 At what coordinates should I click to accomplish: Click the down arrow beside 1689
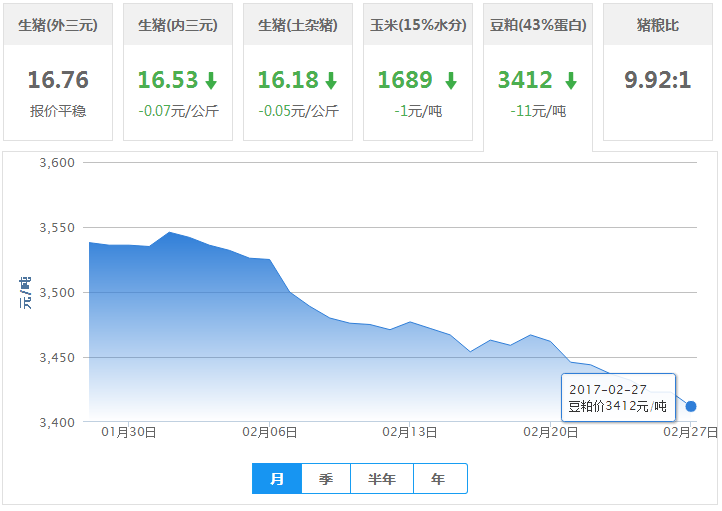pyautogui.click(x=451, y=81)
